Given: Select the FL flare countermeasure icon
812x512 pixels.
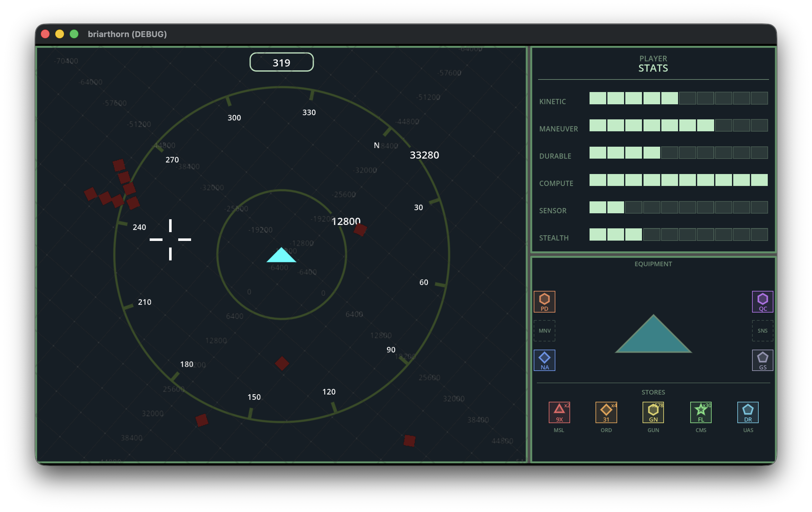Looking at the screenshot, I should coord(701,412).
